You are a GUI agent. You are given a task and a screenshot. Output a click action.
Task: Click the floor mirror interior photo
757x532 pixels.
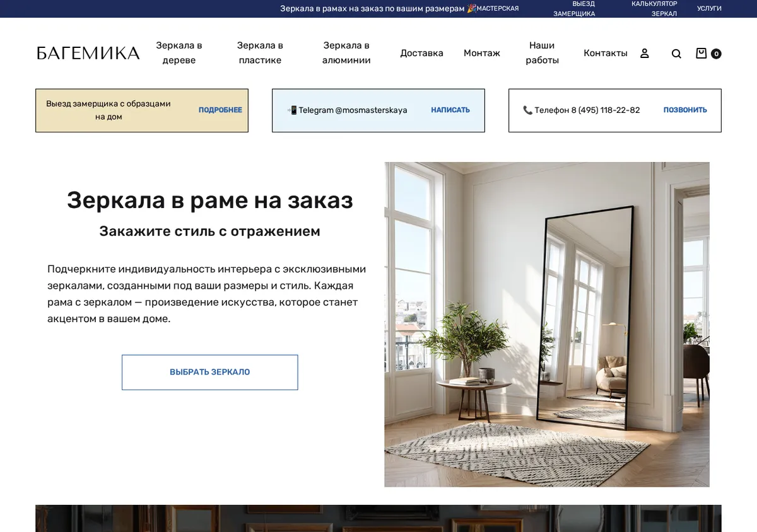pos(547,325)
